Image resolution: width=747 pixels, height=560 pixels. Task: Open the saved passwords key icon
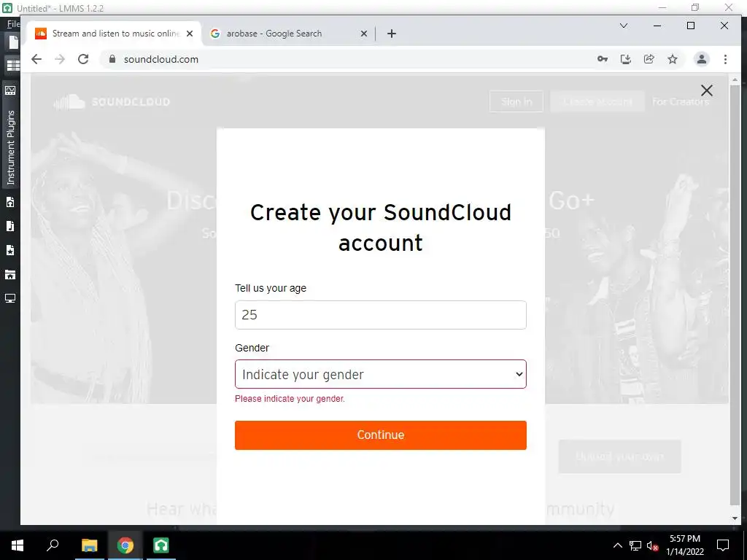(x=602, y=59)
